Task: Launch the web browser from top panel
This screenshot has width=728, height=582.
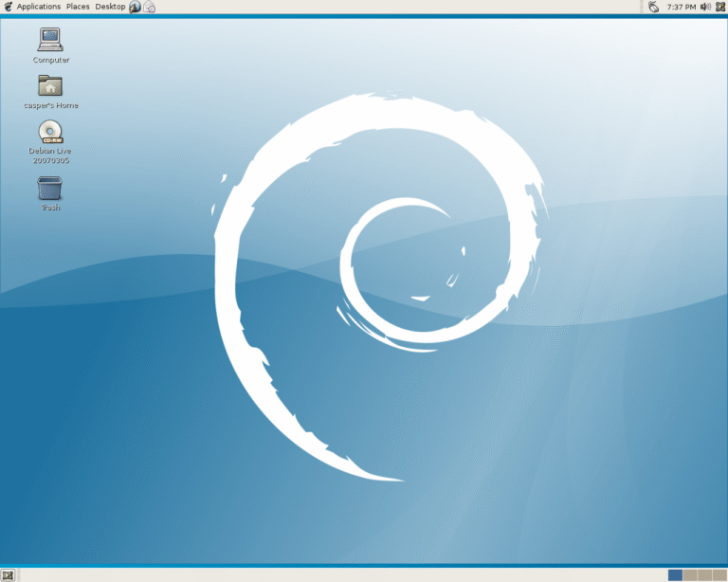Action: (x=135, y=7)
